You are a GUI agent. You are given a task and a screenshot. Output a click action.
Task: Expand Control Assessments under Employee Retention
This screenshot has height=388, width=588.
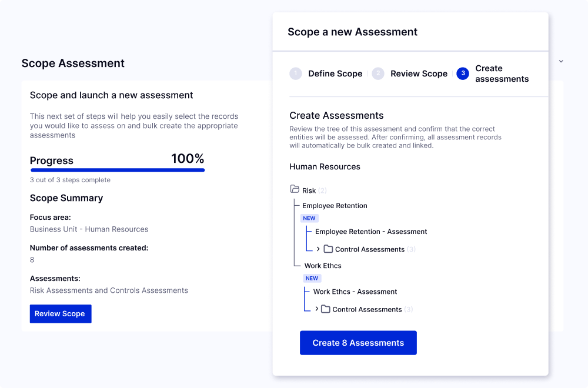318,249
